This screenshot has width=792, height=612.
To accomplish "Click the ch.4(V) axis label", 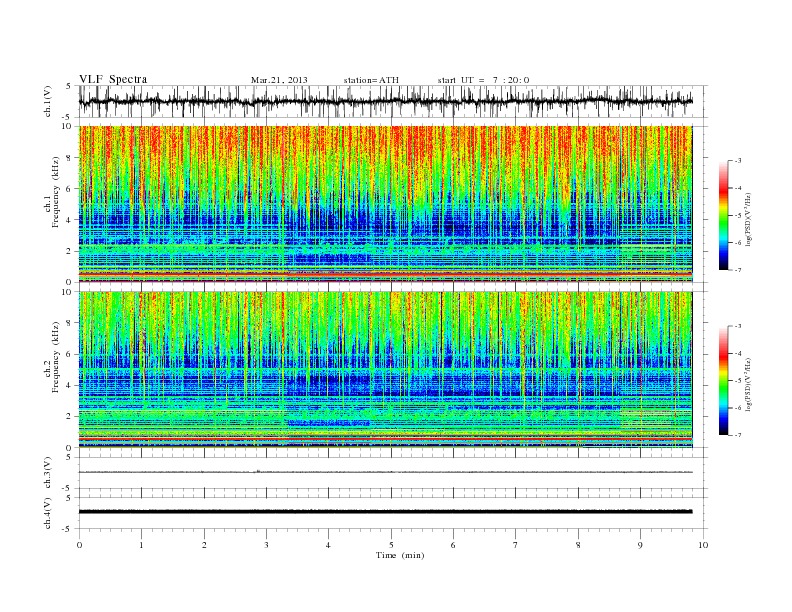I will coord(48,513).
